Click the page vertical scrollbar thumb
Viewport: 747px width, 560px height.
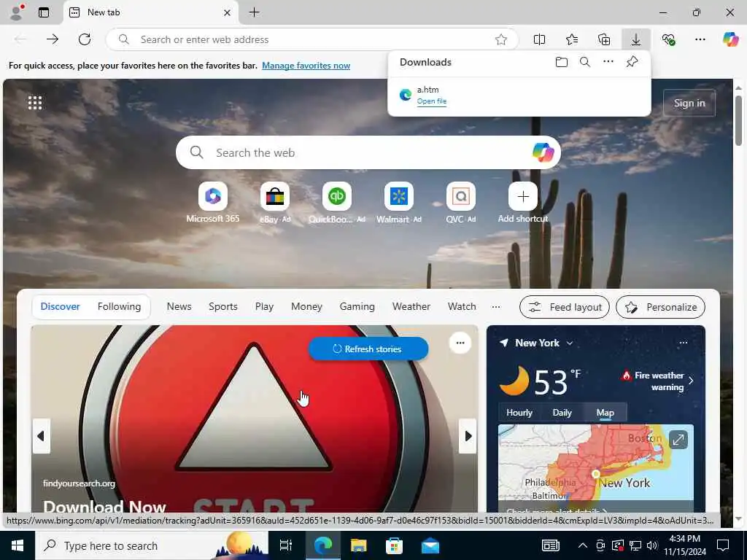click(738, 121)
